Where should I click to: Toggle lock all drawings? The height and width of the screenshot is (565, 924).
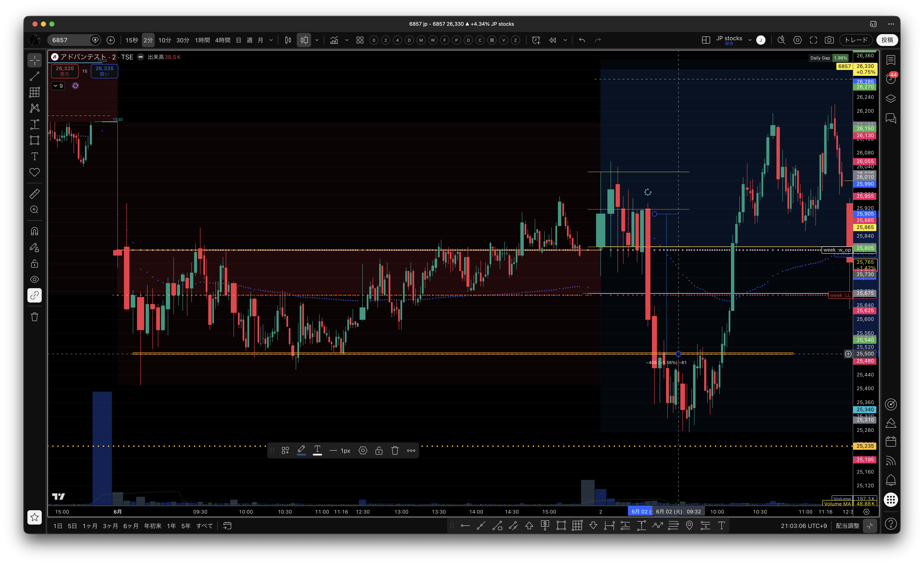[x=35, y=264]
